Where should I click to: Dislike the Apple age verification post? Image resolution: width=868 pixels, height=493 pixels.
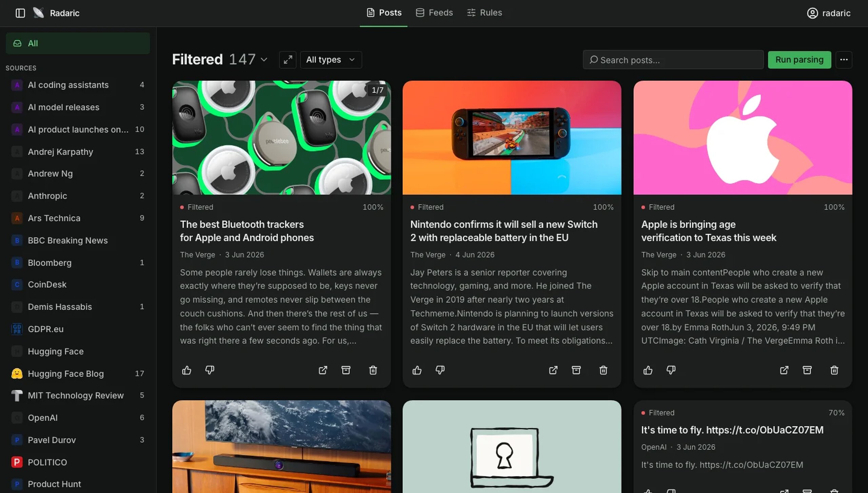tap(671, 370)
